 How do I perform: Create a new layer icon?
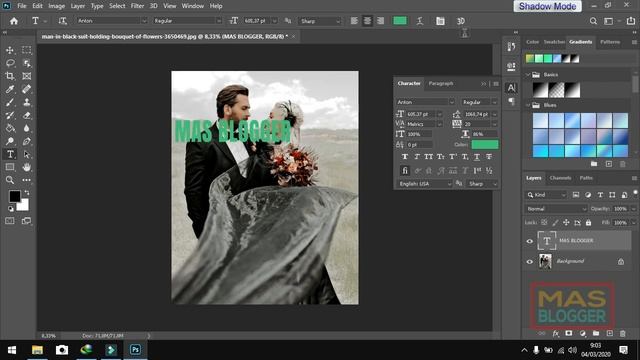pos(609,333)
